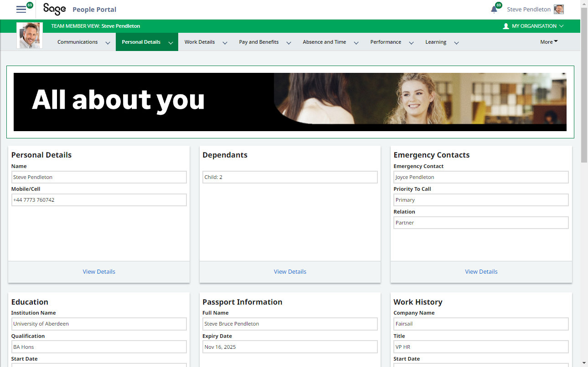Image resolution: width=588 pixels, height=367 pixels.
Task: Open the hamburger main menu
Action: point(21,10)
